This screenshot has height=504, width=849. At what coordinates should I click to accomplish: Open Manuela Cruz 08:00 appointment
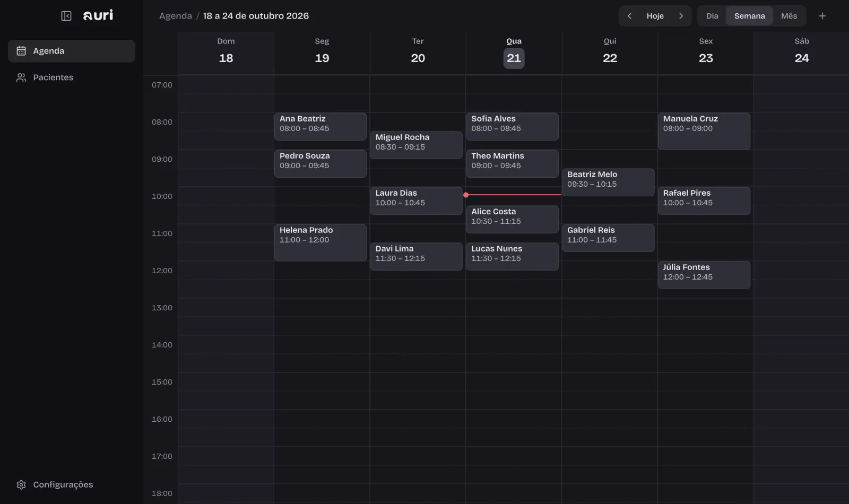coord(704,131)
